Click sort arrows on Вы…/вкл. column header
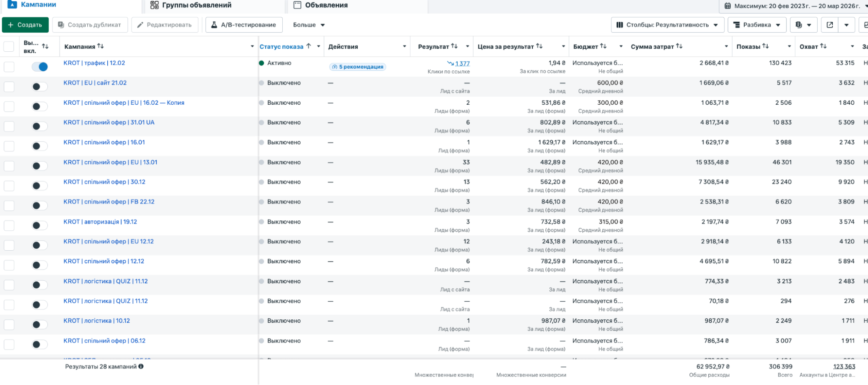 pyautogui.click(x=45, y=46)
